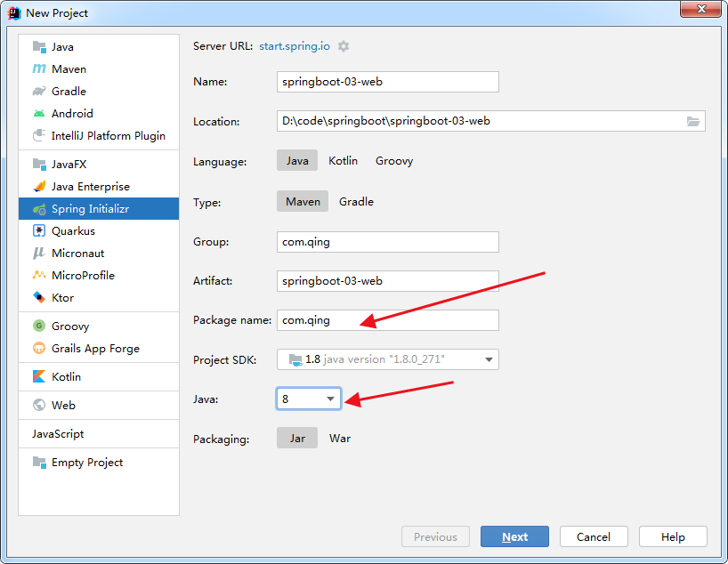Click the Maven m icon
Viewport: 728px width, 564px height.
click(39, 69)
